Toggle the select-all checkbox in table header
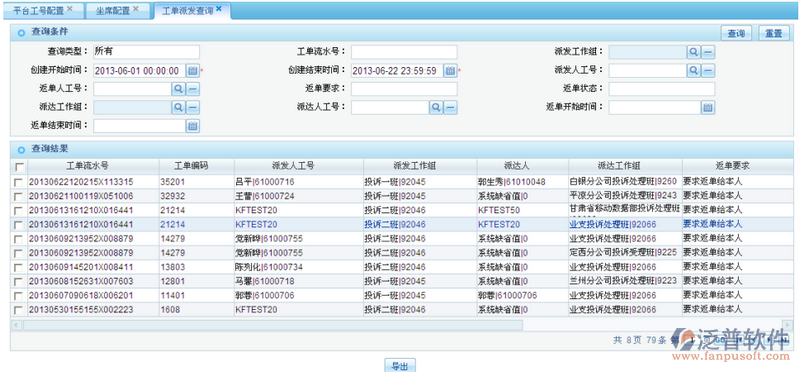The width and height of the screenshot is (800, 372). [x=19, y=167]
